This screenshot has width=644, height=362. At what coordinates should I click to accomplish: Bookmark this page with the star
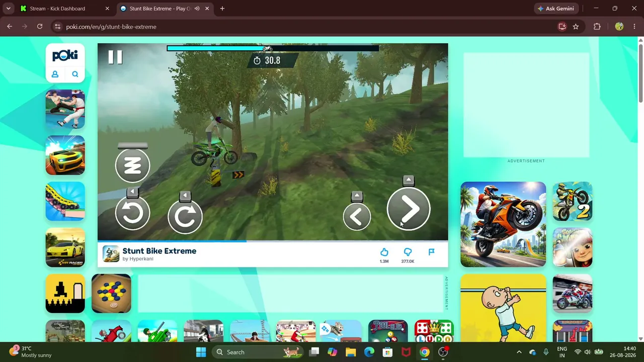tap(576, 27)
